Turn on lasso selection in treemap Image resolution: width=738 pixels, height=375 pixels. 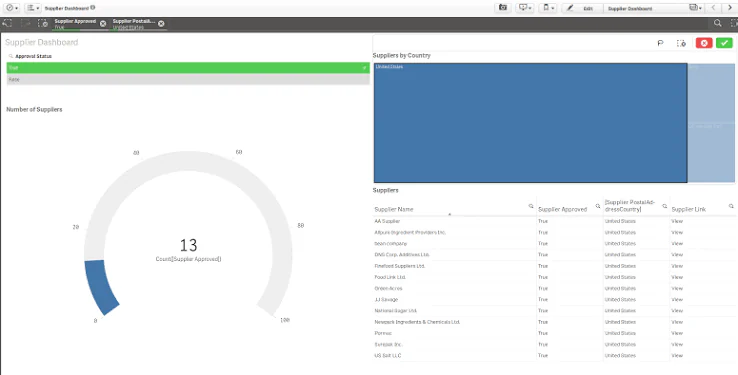click(660, 43)
